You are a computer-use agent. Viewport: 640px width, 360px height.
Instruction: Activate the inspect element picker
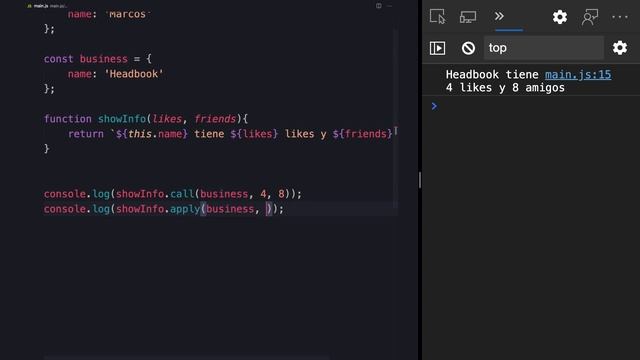coord(437,17)
